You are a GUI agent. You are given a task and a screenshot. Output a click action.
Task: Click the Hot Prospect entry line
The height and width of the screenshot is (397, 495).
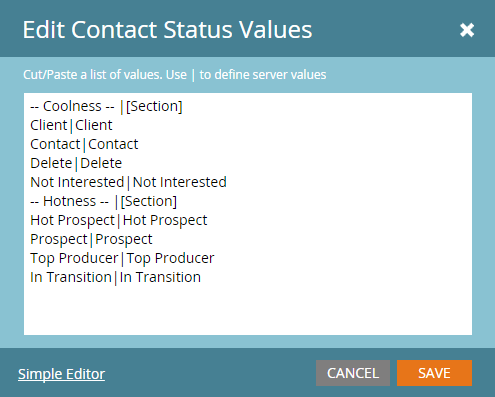[119, 220]
